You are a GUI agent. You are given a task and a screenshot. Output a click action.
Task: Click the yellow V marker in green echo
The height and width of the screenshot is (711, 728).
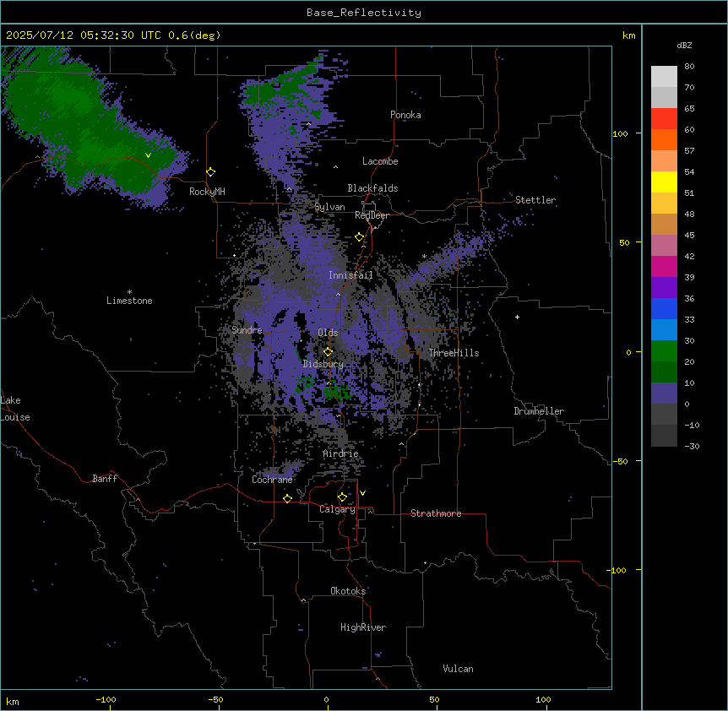click(148, 155)
